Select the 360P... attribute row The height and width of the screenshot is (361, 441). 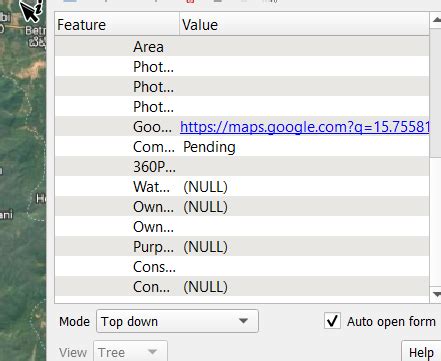[242, 167]
